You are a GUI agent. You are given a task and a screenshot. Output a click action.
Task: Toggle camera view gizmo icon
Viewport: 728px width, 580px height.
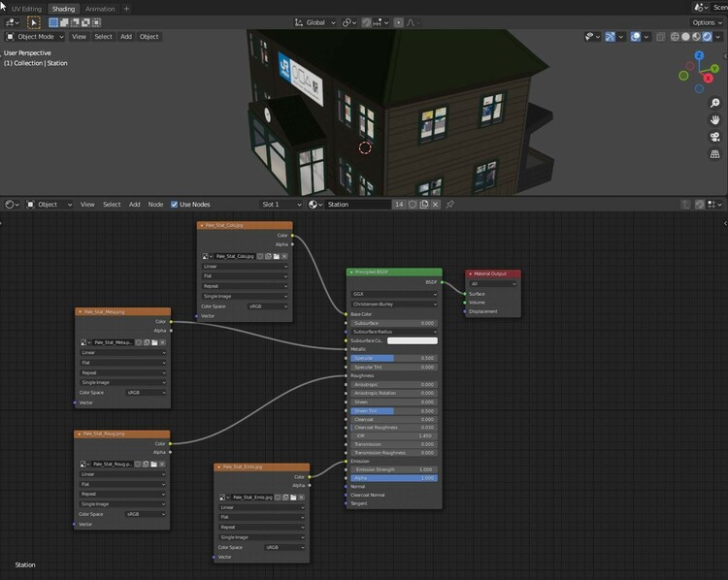715,138
